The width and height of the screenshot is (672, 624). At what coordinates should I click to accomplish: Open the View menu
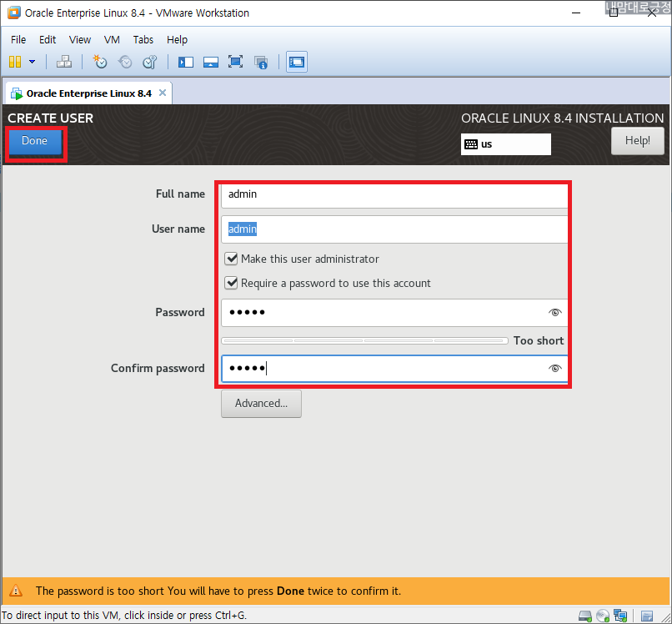pyautogui.click(x=80, y=40)
